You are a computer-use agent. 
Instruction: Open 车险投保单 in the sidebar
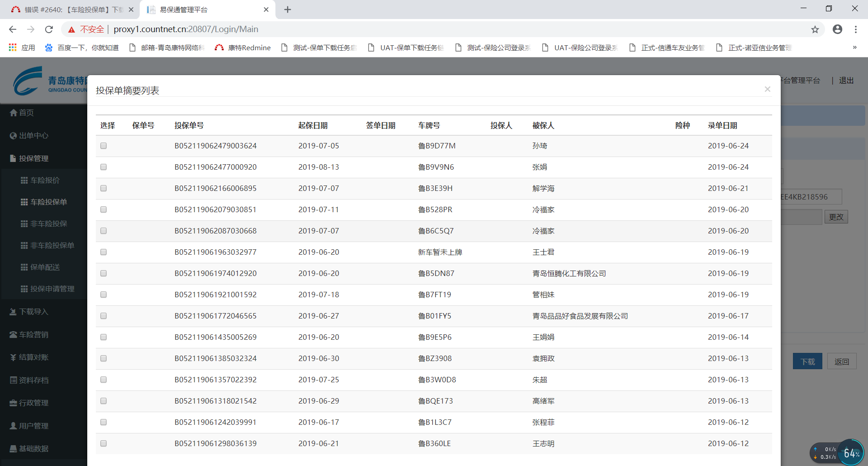tap(48, 202)
